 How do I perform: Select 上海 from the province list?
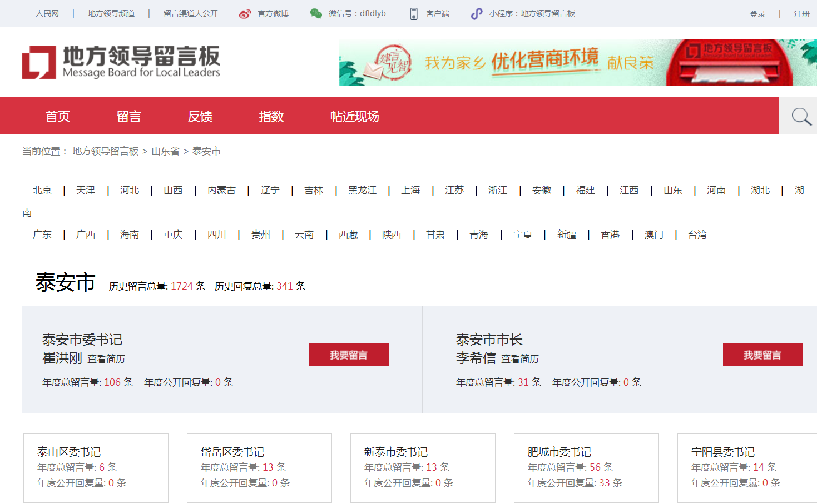pyautogui.click(x=411, y=190)
